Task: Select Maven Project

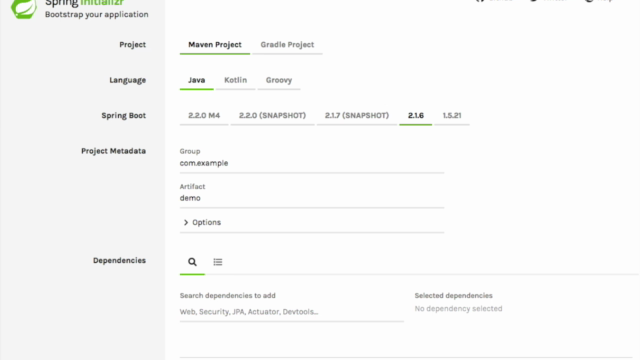Action: (x=215, y=45)
